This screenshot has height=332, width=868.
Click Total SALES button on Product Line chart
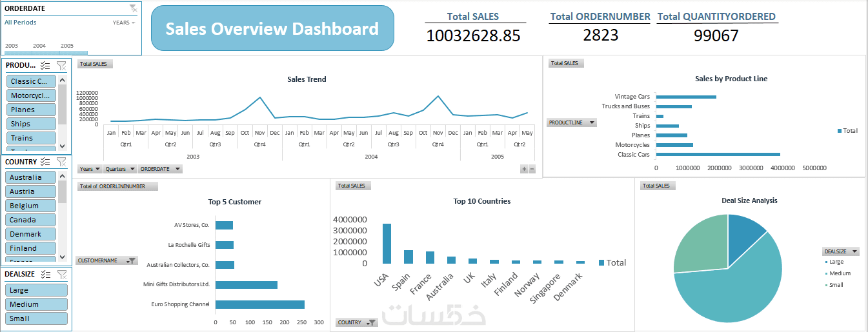pos(566,63)
